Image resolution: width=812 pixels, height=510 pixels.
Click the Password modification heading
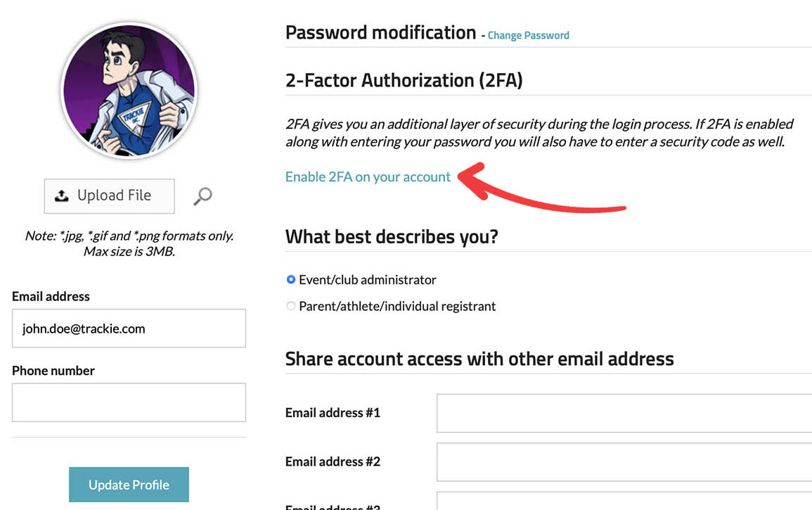(x=380, y=33)
